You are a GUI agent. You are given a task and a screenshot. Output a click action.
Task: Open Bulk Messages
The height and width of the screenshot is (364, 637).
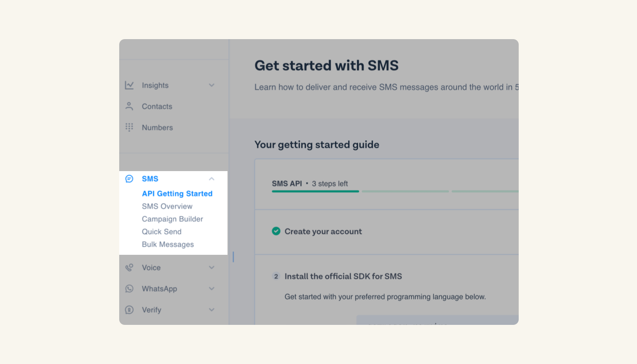point(168,244)
